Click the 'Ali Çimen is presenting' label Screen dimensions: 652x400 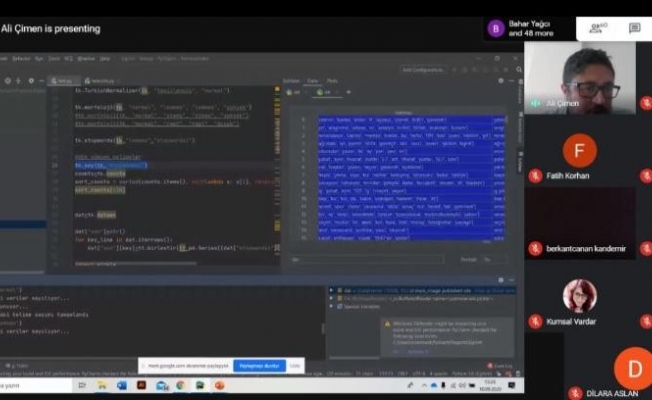[51, 28]
